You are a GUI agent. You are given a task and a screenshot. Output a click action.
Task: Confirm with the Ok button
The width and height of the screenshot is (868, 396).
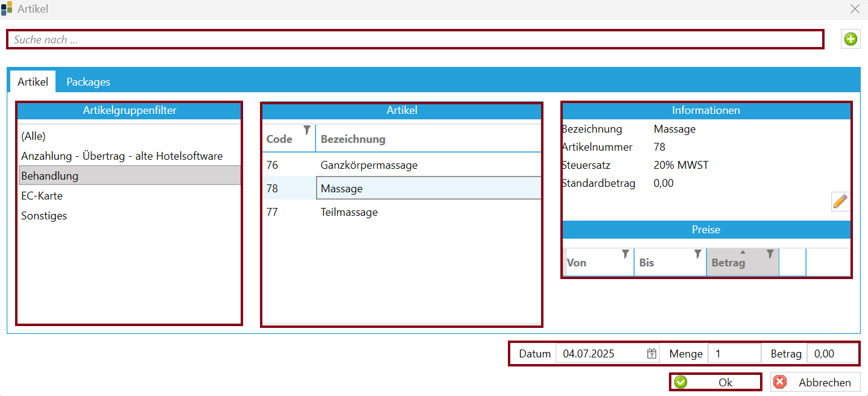click(x=715, y=382)
